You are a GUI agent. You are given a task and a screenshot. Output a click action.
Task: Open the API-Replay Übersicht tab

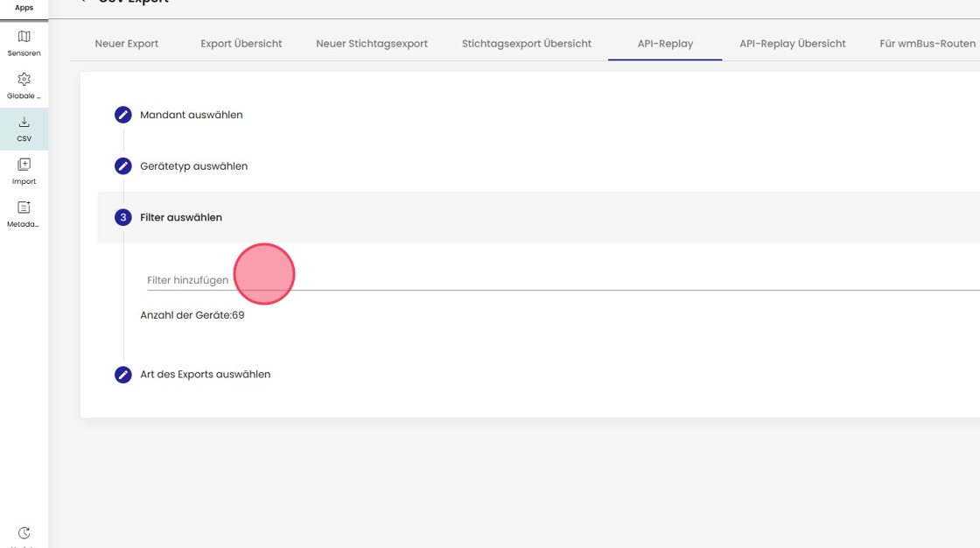(x=792, y=44)
